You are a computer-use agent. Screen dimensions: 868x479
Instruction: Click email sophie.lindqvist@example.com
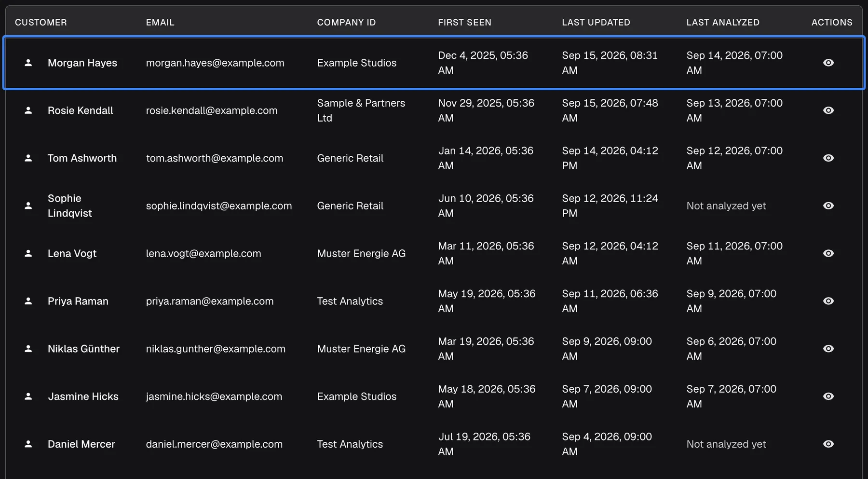click(219, 205)
